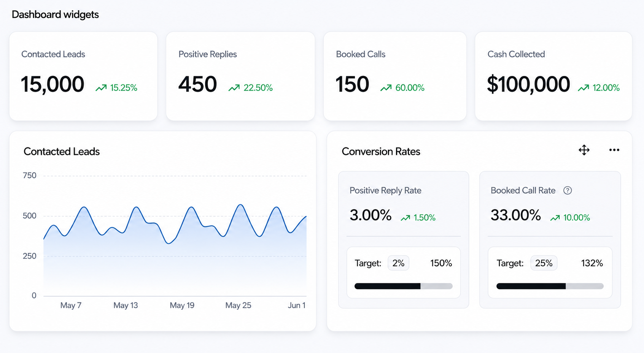Image resolution: width=644 pixels, height=353 pixels.
Task: Click the Booked Call Rate progress bar
Action: click(x=550, y=286)
